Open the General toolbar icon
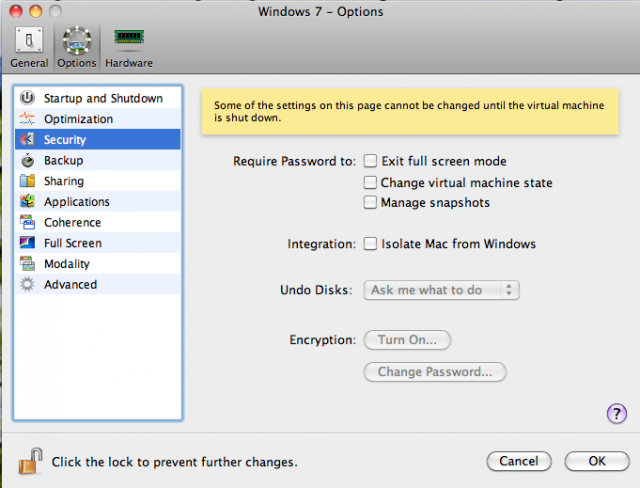 pos(29,40)
